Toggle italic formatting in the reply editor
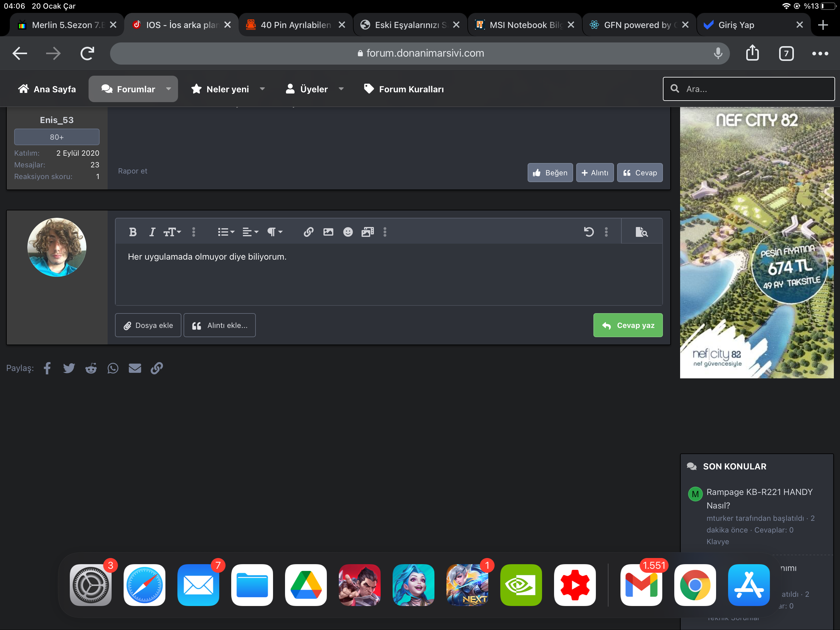840x630 pixels. [152, 232]
